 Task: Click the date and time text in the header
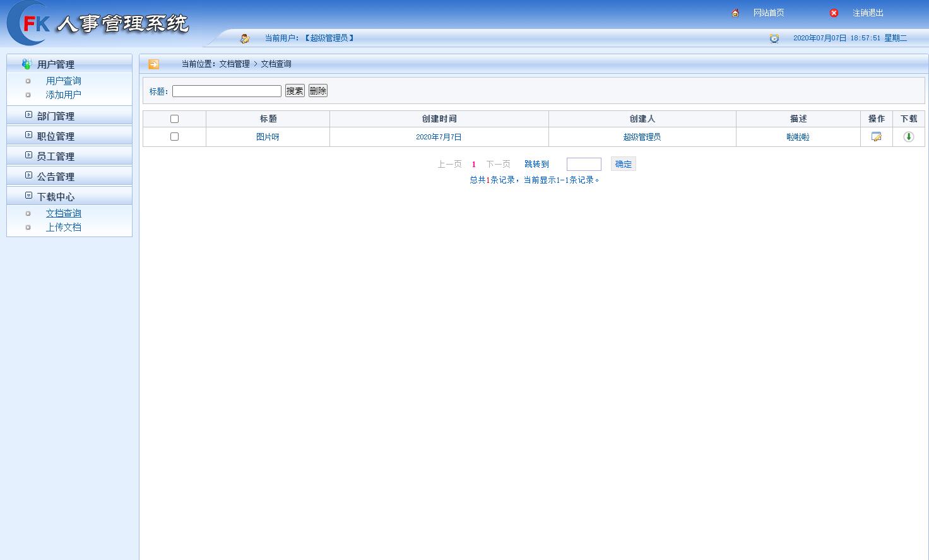(850, 38)
